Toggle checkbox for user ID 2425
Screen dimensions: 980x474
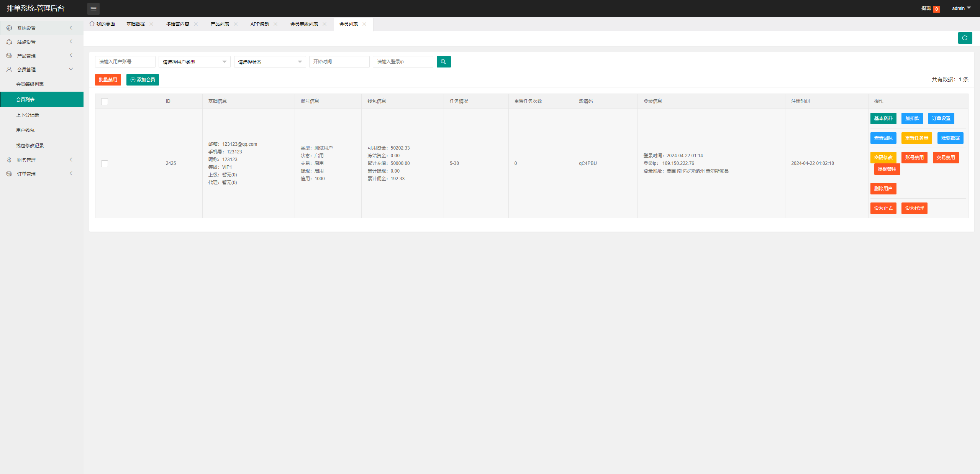(x=104, y=163)
